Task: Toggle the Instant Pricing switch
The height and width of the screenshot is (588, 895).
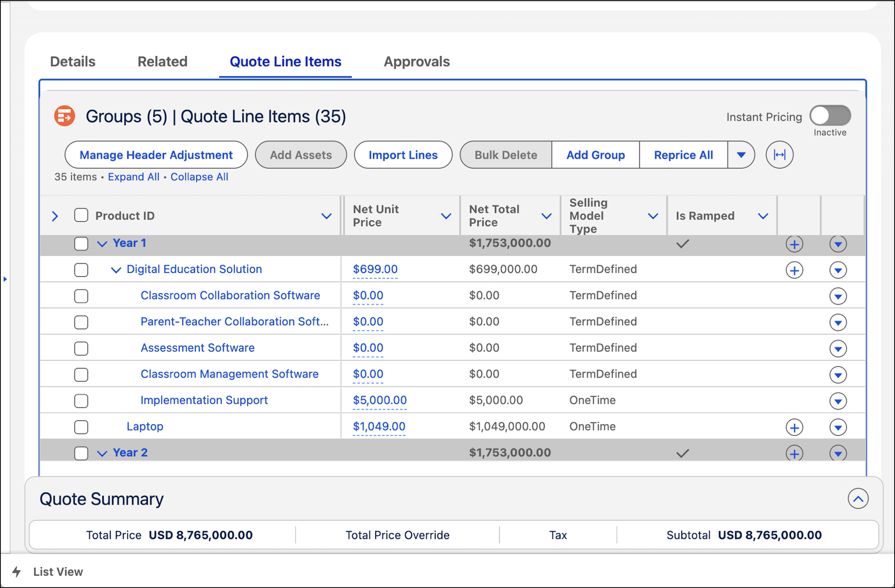Action: click(x=830, y=115)
